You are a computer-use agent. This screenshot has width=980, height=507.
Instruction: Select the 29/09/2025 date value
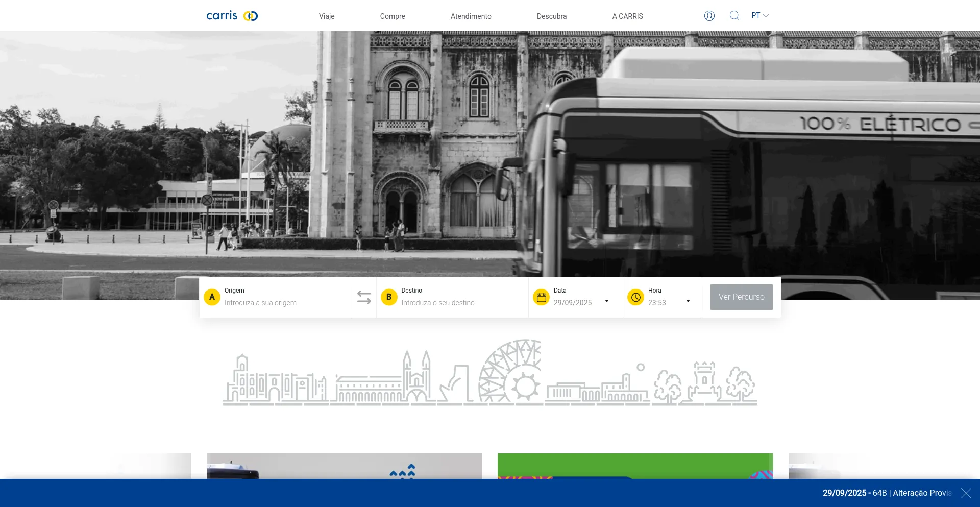coord(573,303)
